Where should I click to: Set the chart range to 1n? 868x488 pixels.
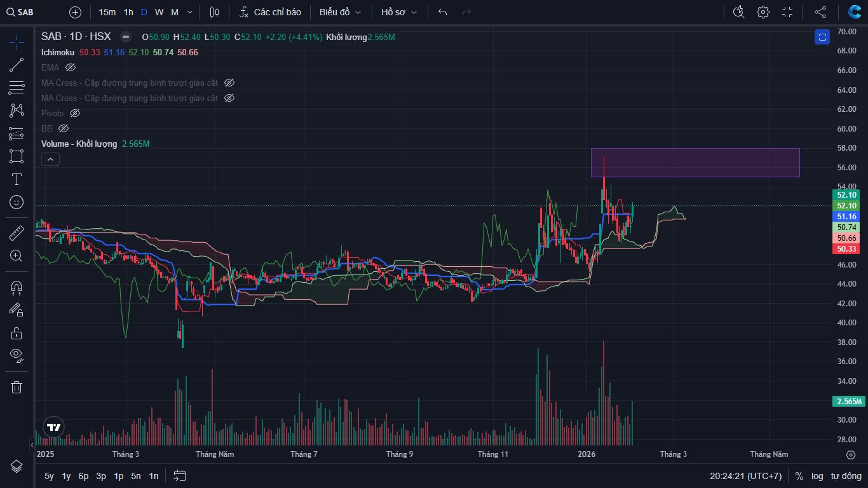pos(154,476)
